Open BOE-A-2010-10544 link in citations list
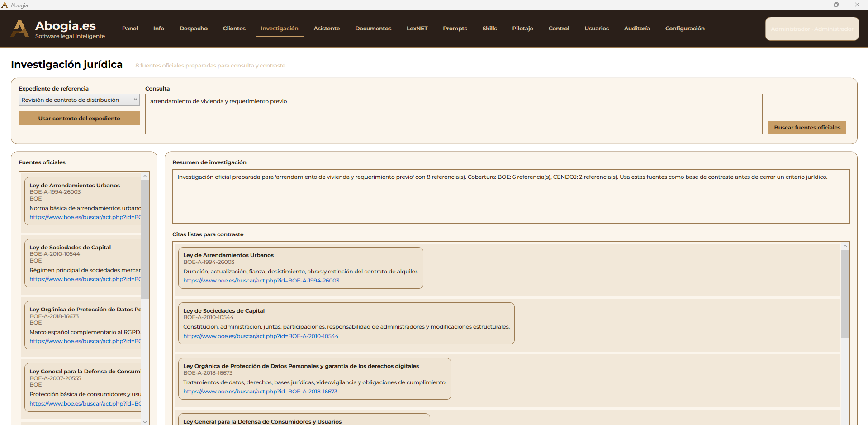 pyautogui.click(x=261, y=336)
